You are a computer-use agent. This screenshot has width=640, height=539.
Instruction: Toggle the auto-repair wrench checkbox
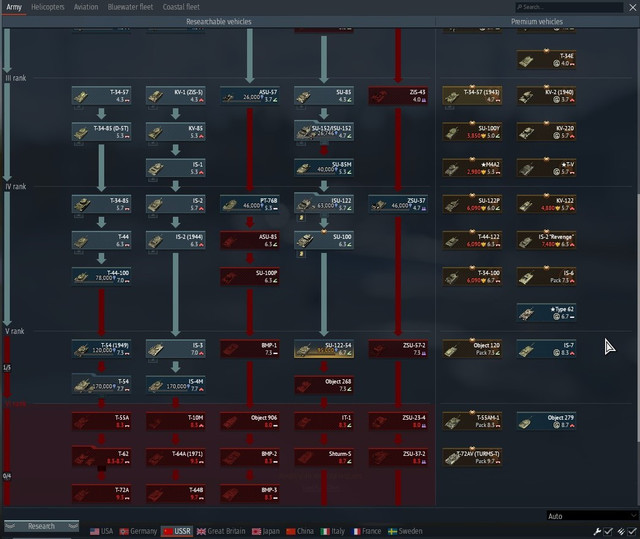click(608, 531)
